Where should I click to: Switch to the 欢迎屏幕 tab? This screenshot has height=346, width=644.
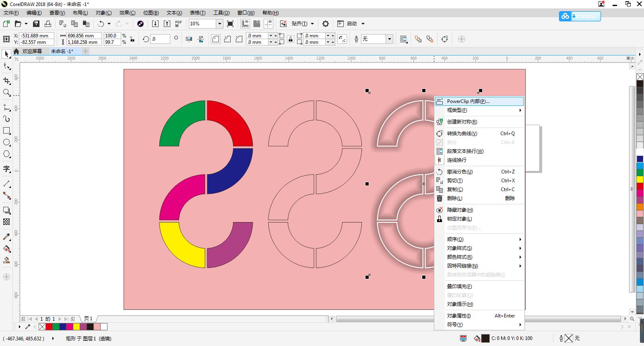point(32,51)
